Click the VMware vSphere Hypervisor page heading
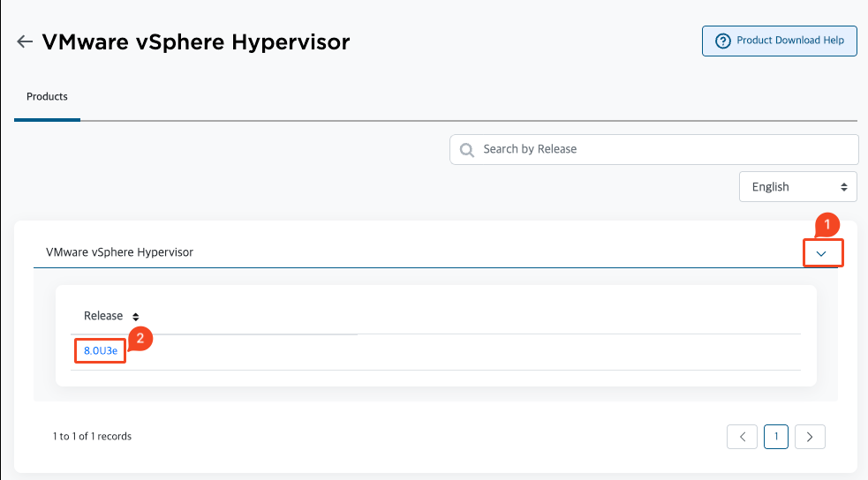 196,42
